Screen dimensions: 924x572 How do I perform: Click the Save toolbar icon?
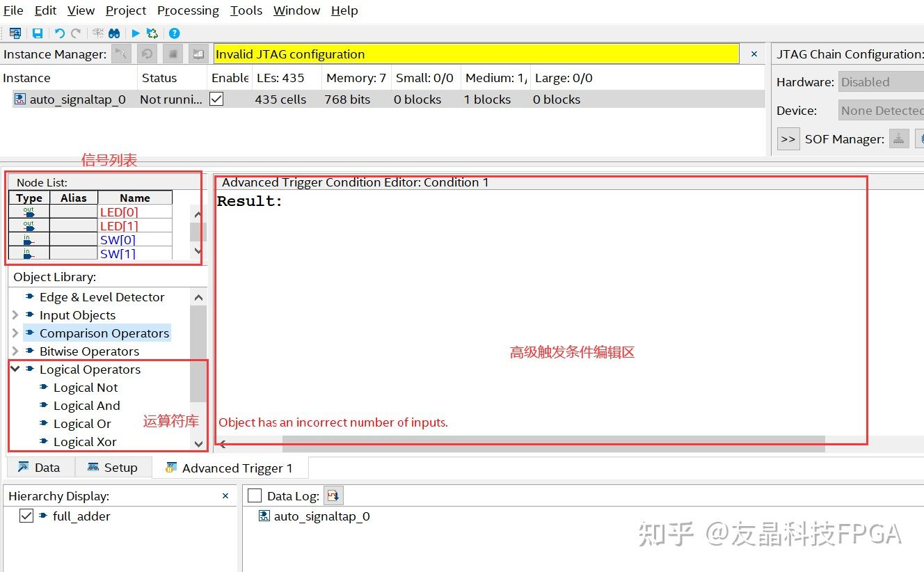point(38,33)
